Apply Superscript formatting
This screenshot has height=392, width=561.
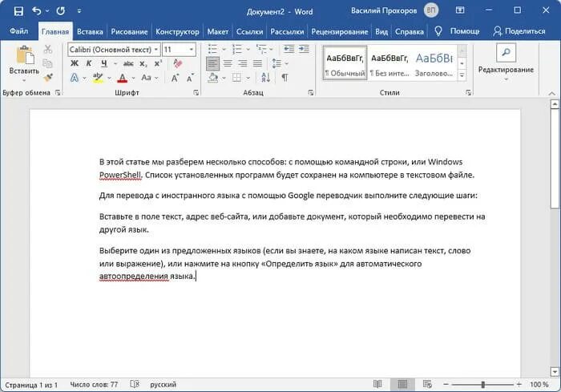[x=158, y=63]
